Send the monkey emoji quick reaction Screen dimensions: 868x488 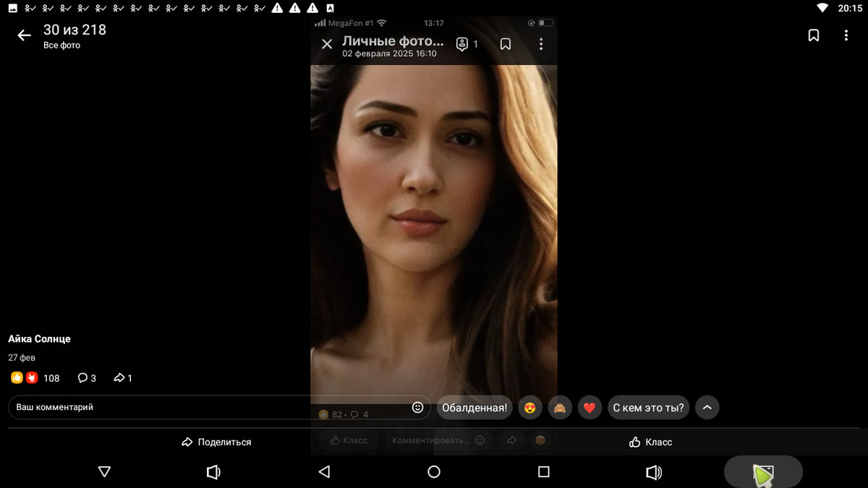[560, 408]
